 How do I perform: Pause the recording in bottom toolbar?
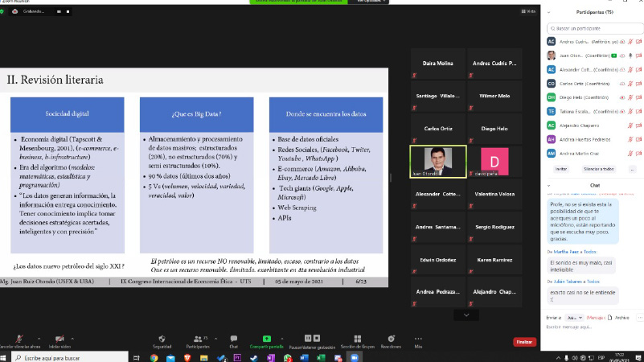pos(308,338)
